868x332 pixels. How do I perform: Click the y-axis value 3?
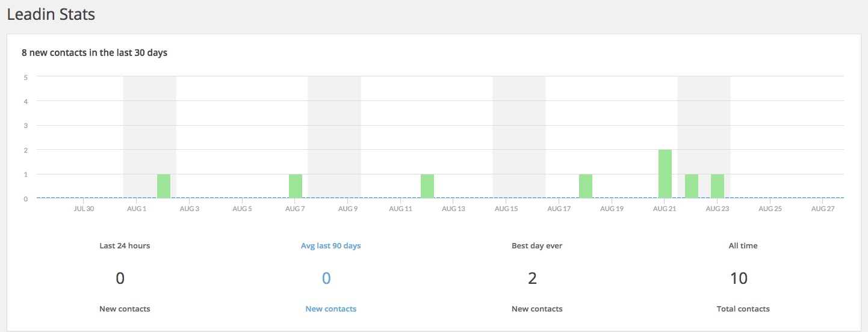click(x=25, y=126)
